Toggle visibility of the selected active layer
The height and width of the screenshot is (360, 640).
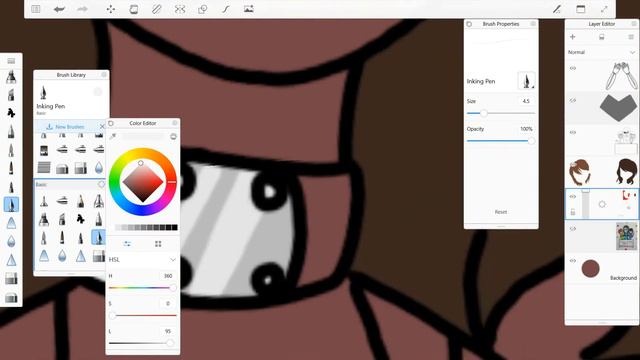(573, 196)
